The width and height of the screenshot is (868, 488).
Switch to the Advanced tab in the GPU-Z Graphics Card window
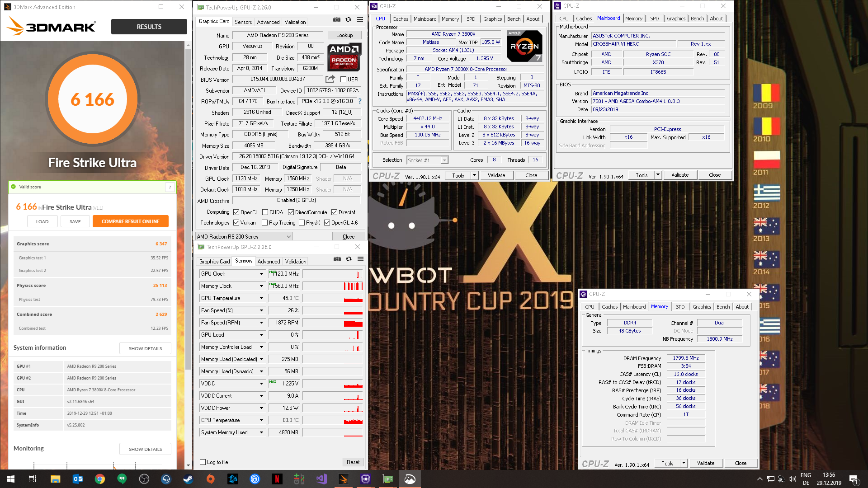click(x=268, y=22)
